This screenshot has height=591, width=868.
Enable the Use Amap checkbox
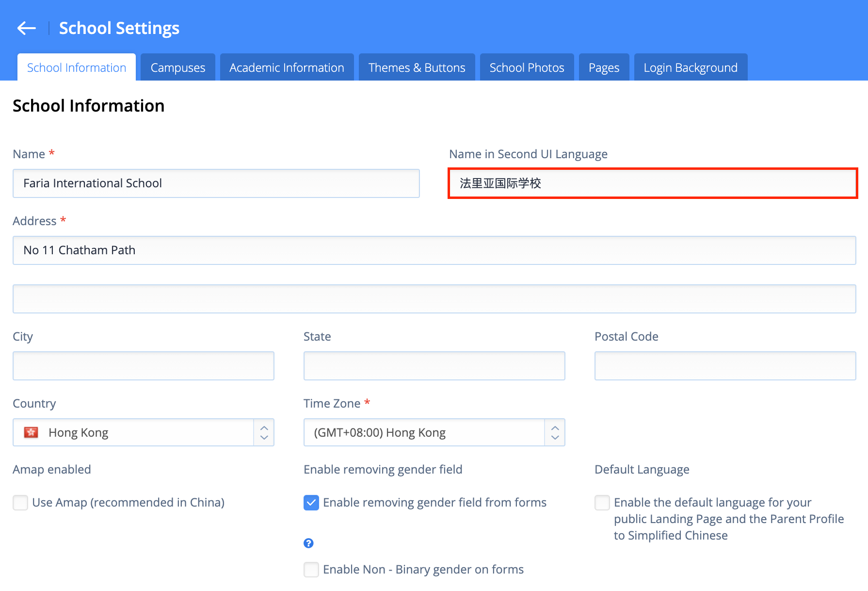pos(20,503)
